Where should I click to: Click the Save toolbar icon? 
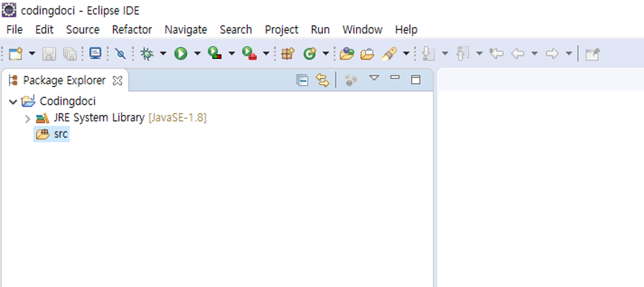[49, 54]
